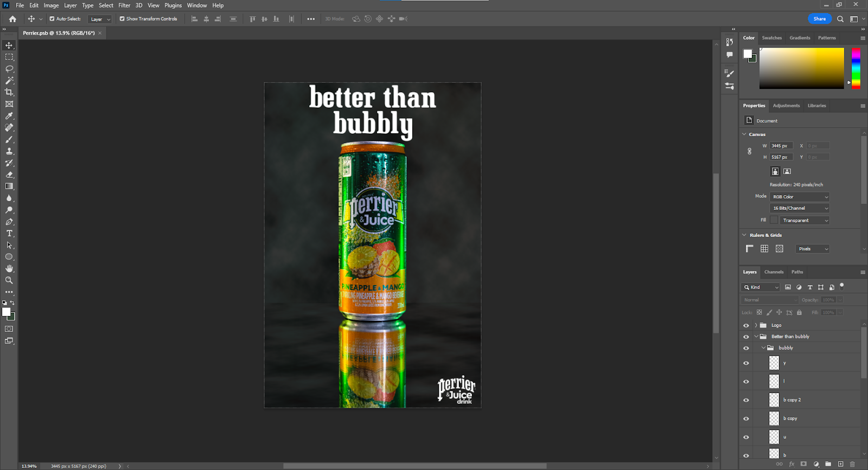Hide the b copy 2 layer
The height and width of the screenshot is (470, 868).
point(746,400)
